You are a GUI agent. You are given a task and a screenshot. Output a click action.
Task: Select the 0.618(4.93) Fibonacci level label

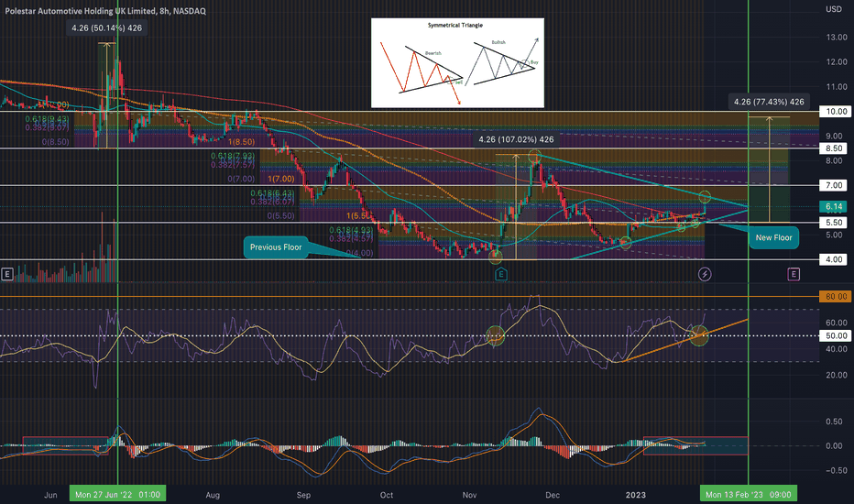tap(351, 231)
